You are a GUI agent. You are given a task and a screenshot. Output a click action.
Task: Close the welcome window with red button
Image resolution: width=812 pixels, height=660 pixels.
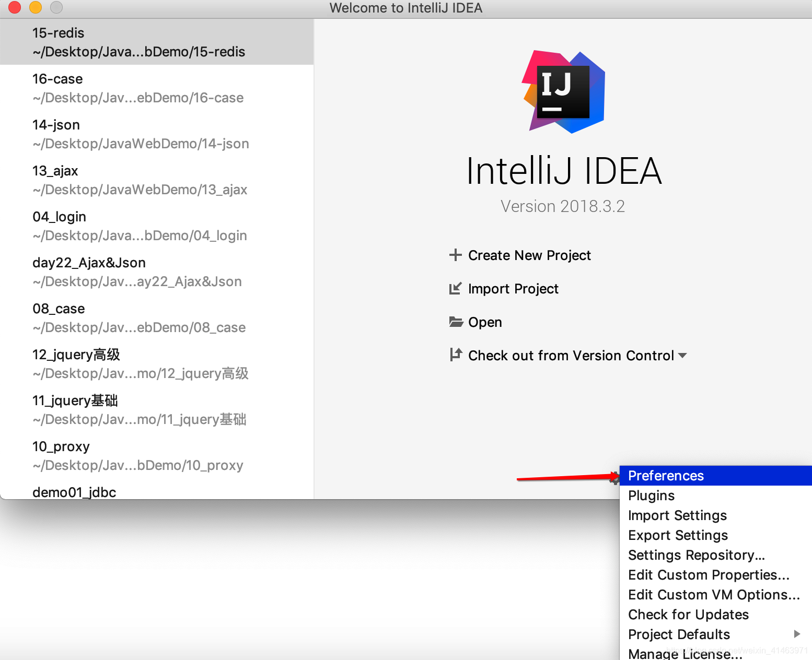[x=15, y=7]
